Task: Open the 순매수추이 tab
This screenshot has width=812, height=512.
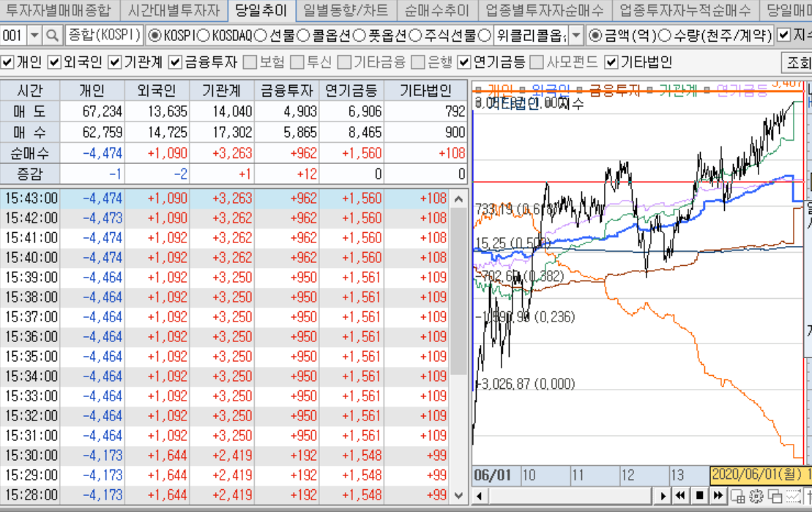Action: tap(436, 10)
